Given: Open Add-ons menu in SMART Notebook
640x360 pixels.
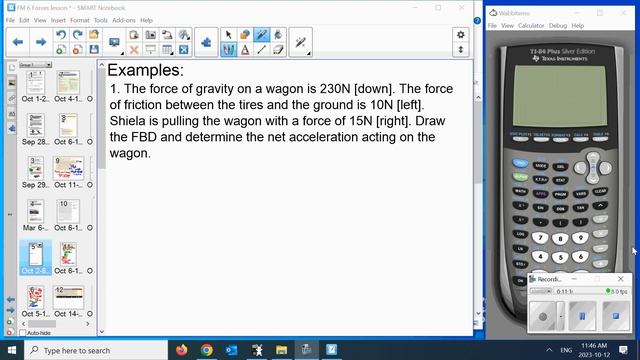Looking at the screenshot, I should [x=124, y=20].
